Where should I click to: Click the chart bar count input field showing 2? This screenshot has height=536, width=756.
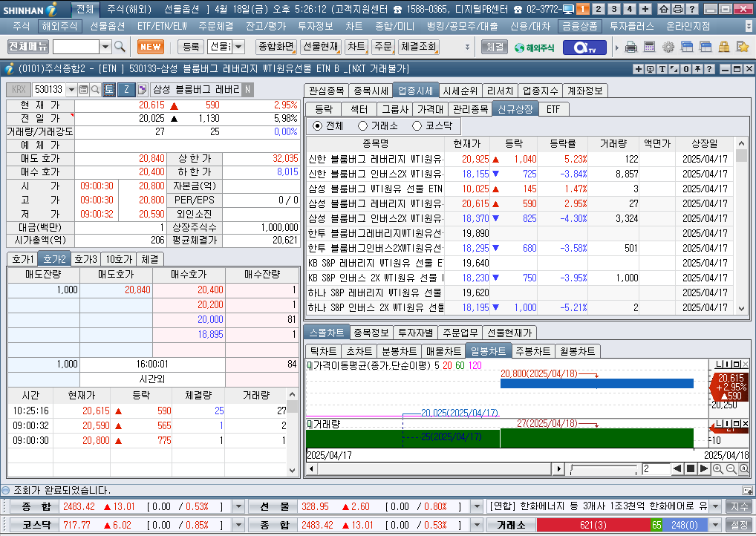pyautogui.click(x=656, y=468)
